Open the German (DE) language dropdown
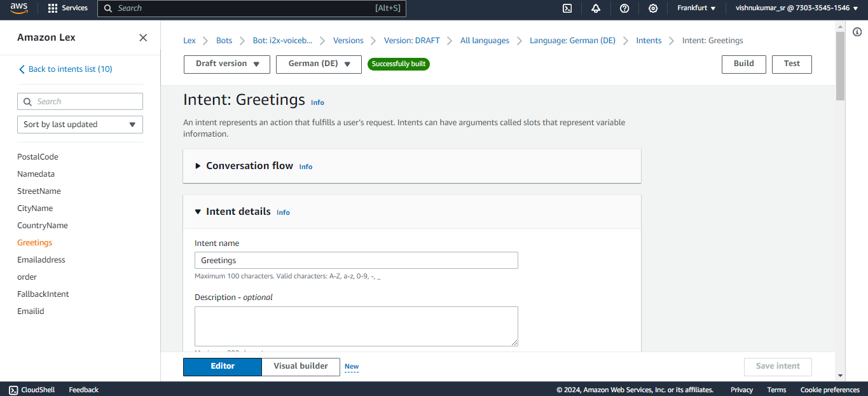The image size is (868, 396). pos(319,64)
